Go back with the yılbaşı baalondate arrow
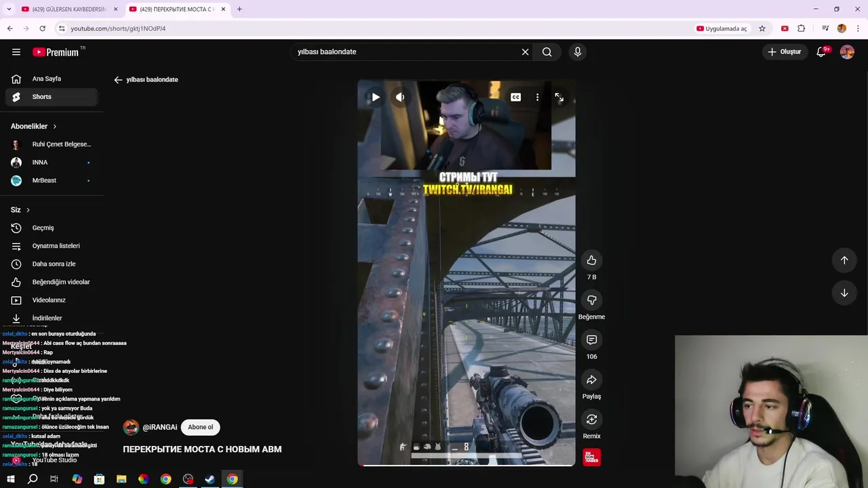The image size is (868, 488). 118,80
